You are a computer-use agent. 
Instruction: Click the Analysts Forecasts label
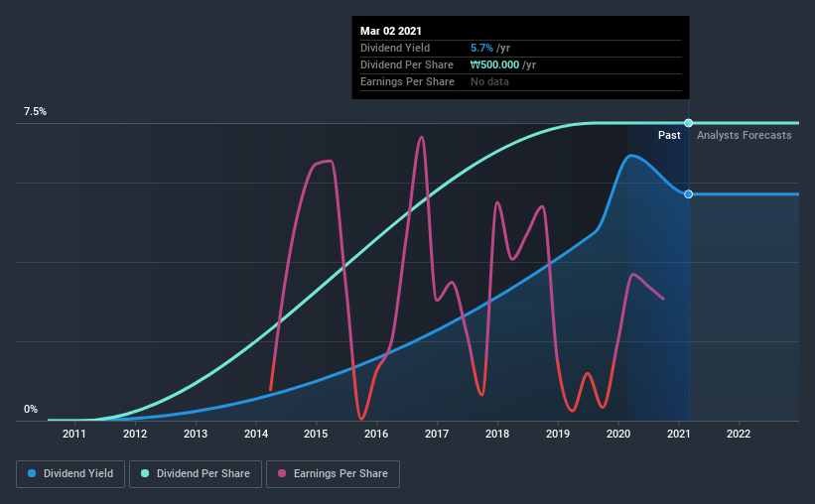(x=744, y=135)
